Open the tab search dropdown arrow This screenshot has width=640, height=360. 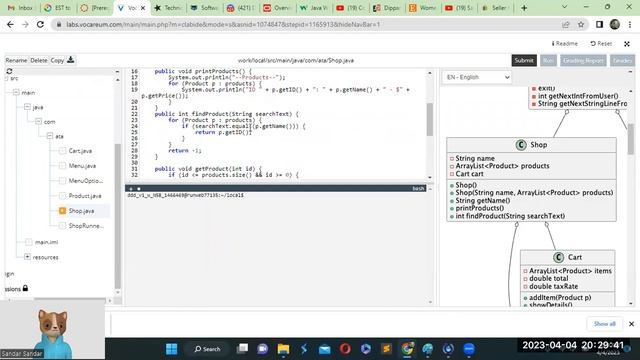point(564,7)
